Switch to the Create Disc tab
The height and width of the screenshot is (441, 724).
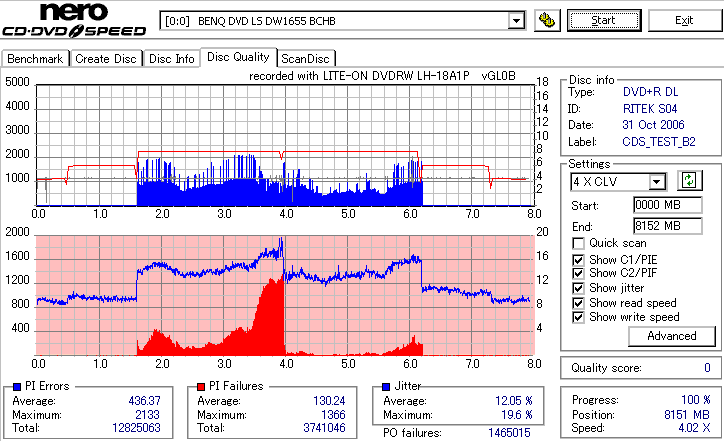pyautogui.click(x=106, y=59)
